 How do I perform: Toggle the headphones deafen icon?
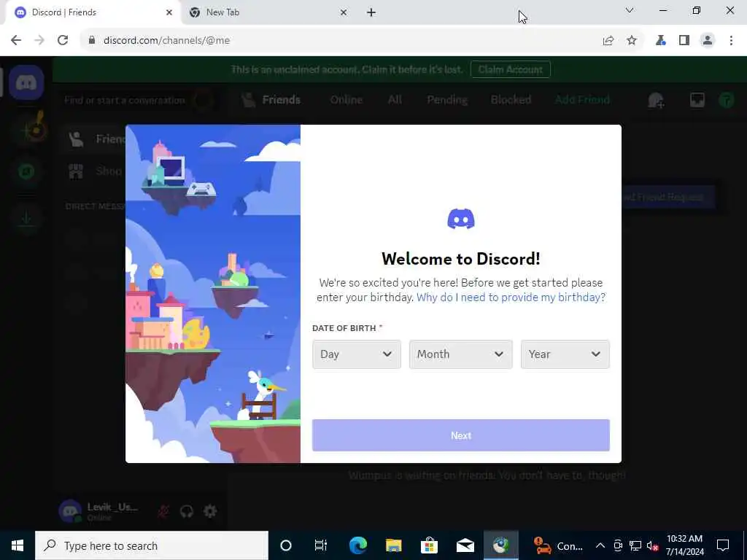[x=187, y=511]
